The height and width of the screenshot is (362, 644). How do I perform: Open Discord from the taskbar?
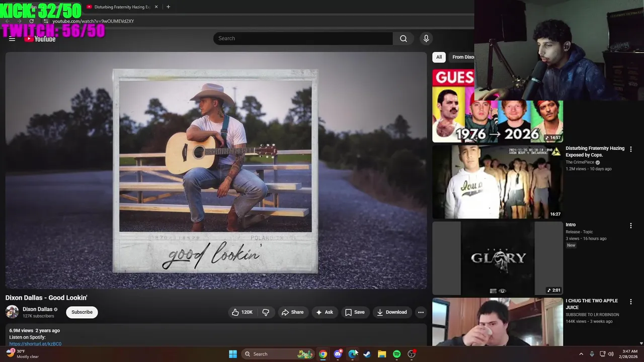[338, 354]
